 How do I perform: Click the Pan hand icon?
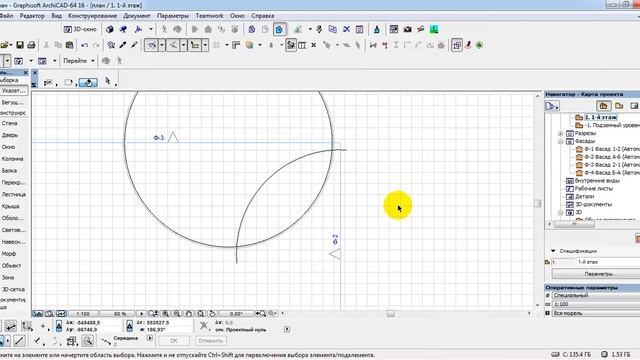click(x=189, y=313)
